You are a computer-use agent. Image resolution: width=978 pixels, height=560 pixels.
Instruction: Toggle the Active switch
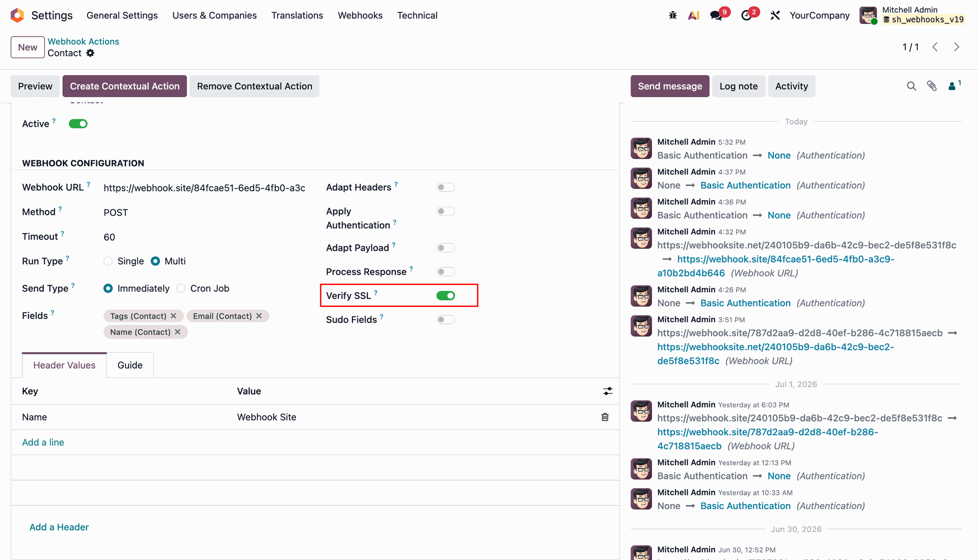[78, 124]
